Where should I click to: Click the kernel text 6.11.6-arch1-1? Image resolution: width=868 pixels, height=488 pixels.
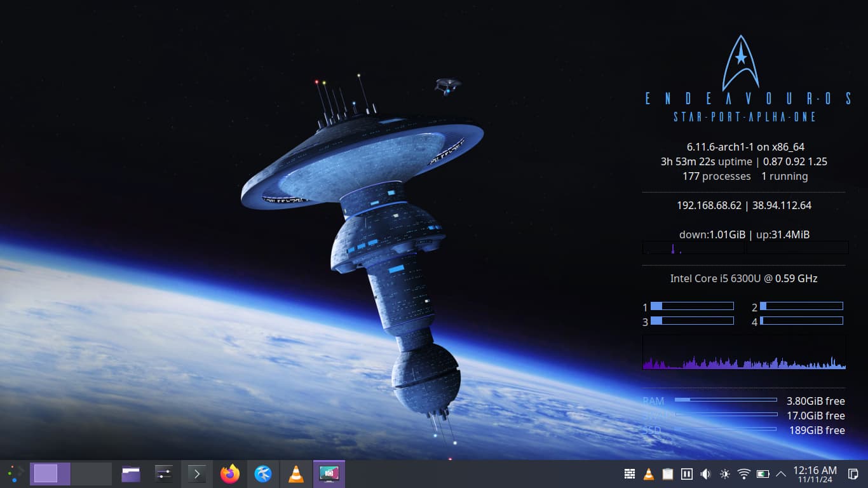pyautogui.click(x=721, y=147)
